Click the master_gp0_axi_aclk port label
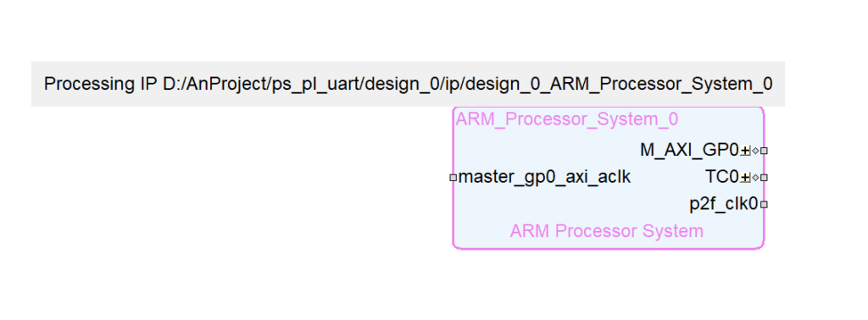Viewport: 868px width, 320px height. [544, 178]
